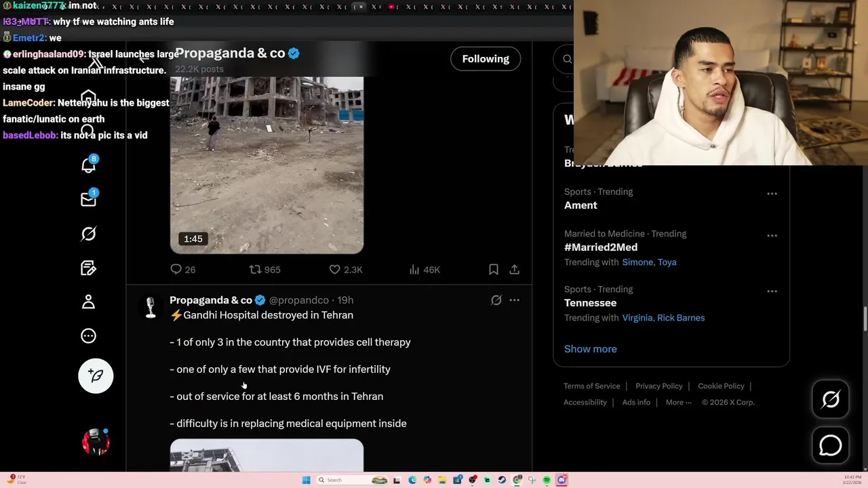Repost the video post with 965 reposts
Viewport: 868px width, 488px height.
click(x=264, y=269)
